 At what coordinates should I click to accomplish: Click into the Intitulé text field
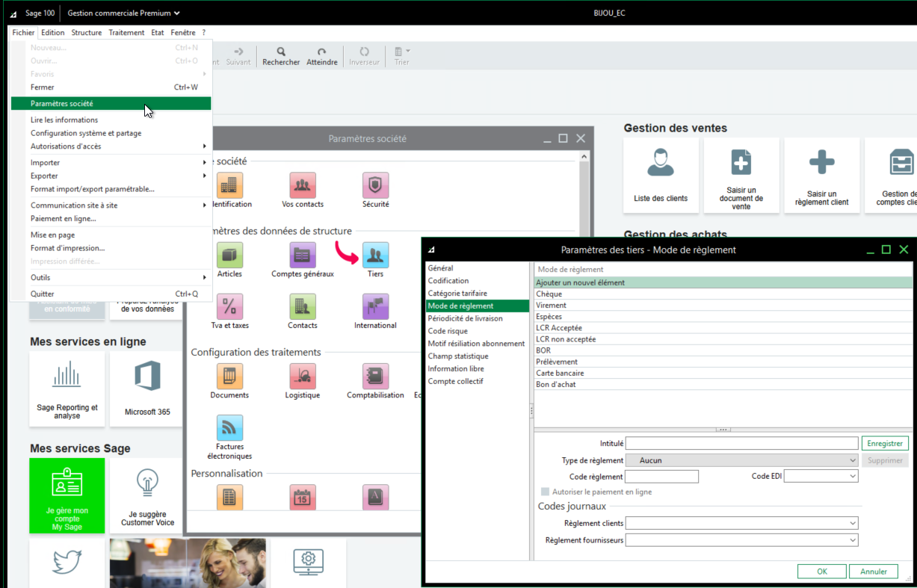(741, 443)
